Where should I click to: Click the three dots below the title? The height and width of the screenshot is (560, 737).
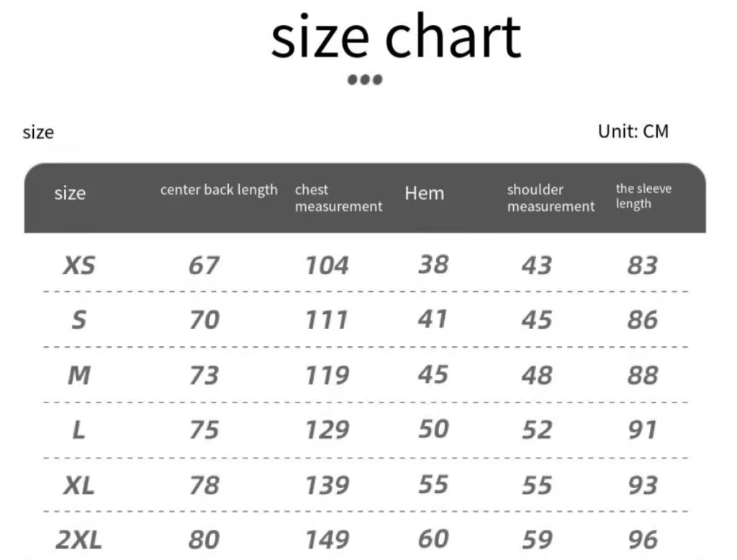[365, 79]
